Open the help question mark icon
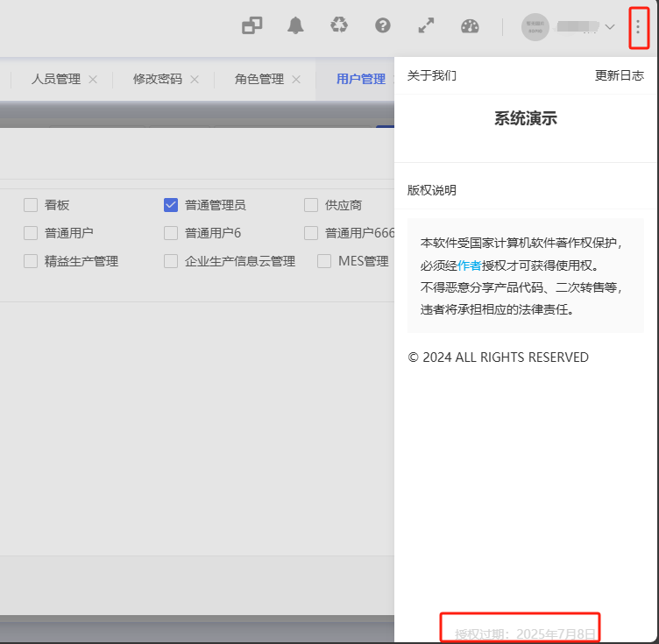This screenshot has height=644, width=659. 382,25
